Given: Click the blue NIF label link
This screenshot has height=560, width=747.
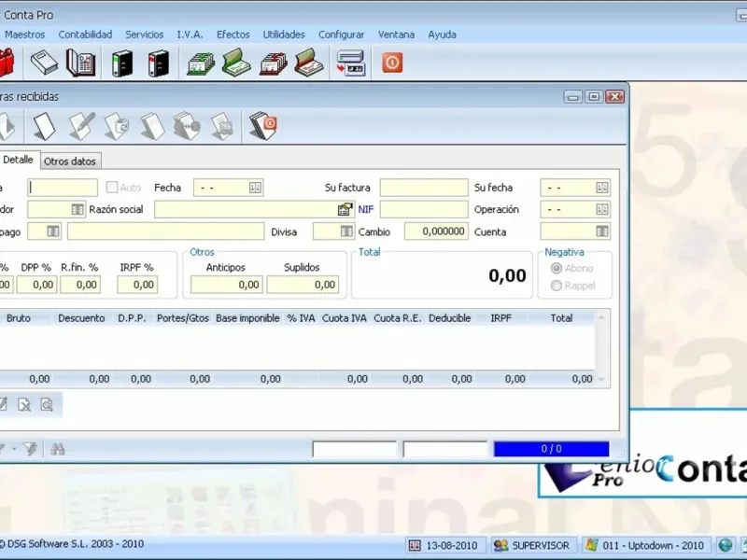Looking at the screenshot, I should point(366,209).
